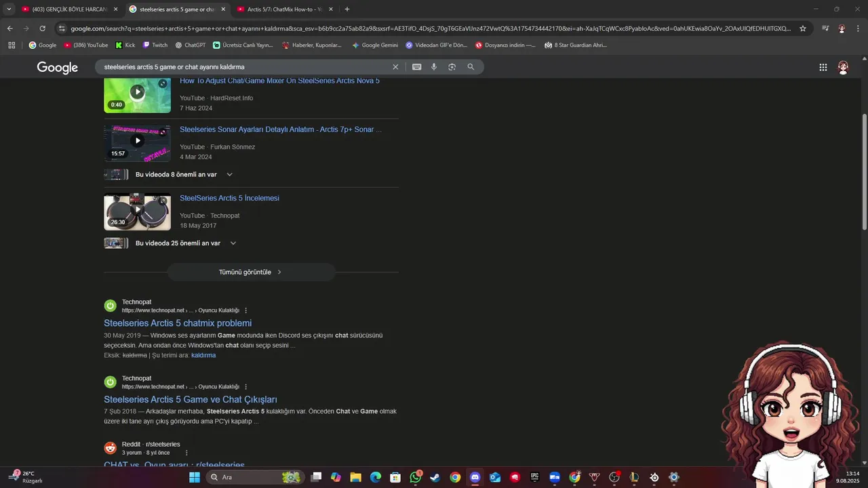Open File Explorer from the taskbar
Viewport: 868px width, 488px height.
(x=355, y=477)
